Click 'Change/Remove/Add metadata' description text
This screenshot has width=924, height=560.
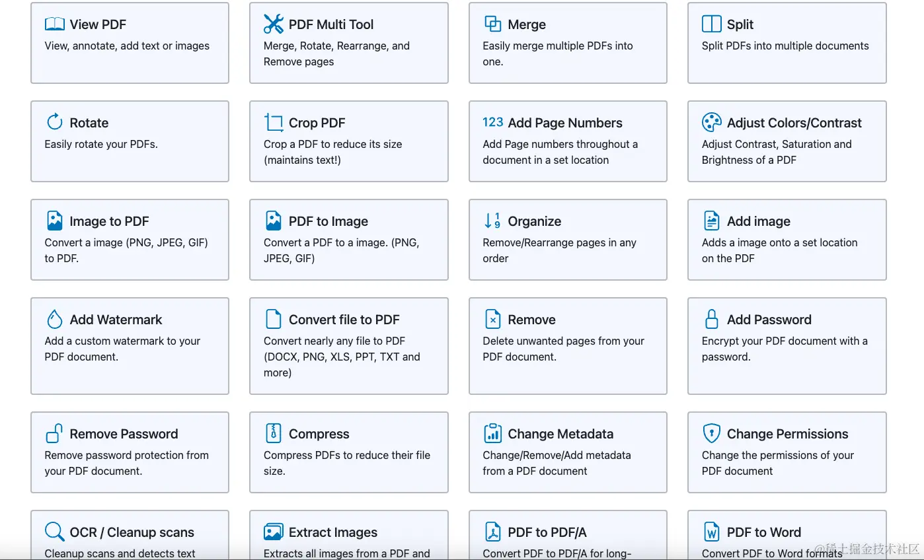click(x=557, y=463)
